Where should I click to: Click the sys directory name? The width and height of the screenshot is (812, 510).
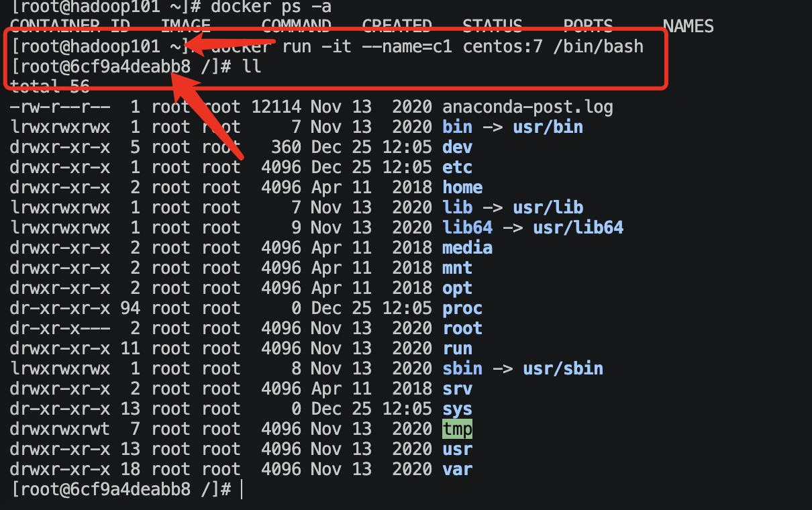coord(457,409)
